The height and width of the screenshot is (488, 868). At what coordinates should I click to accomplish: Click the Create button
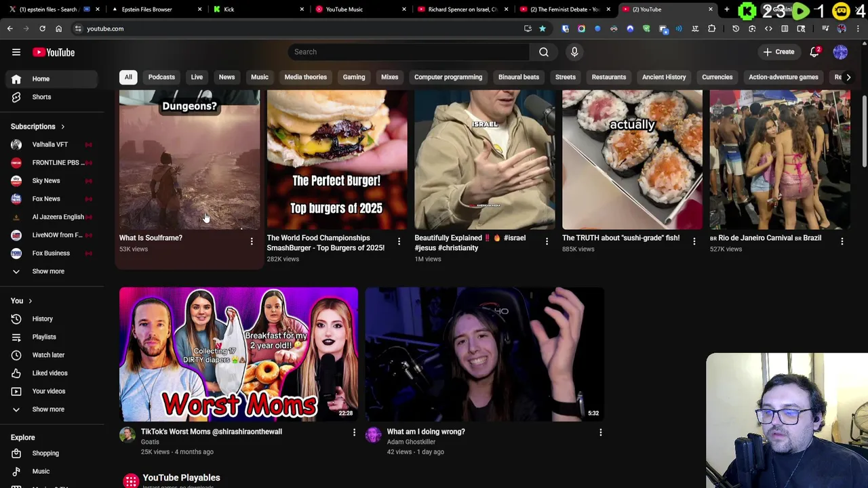pyautogui.click(x=778, y=52)
